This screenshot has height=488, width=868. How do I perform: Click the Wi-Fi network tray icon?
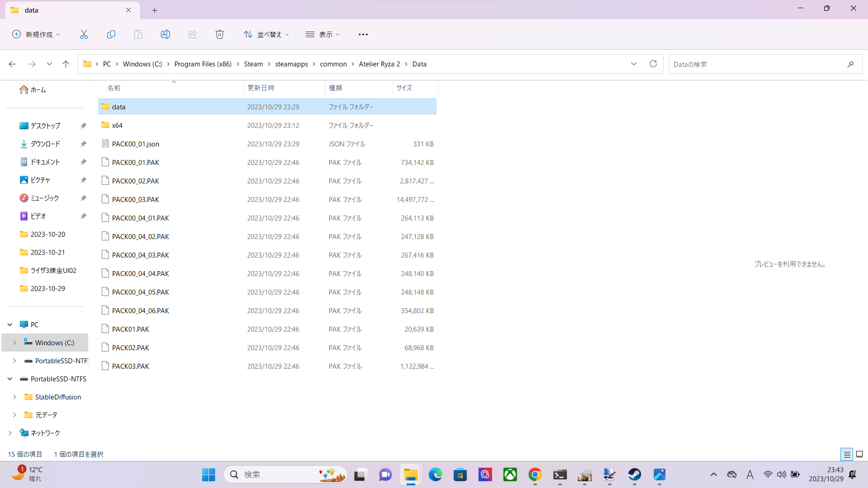click(768, 474)
